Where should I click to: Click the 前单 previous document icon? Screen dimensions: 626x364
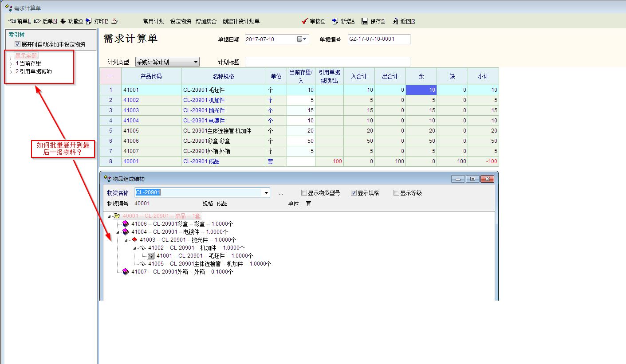(x=12, y=21)
